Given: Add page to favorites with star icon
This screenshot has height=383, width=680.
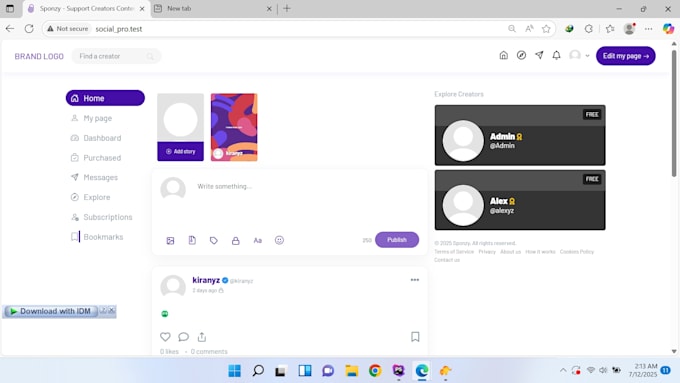Looking at the screenshot, I should pyautogui.click(x=546, y=29).
